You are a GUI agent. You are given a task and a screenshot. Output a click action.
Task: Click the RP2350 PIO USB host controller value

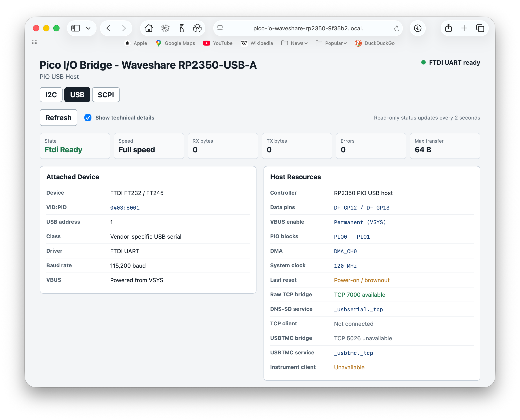363,193
